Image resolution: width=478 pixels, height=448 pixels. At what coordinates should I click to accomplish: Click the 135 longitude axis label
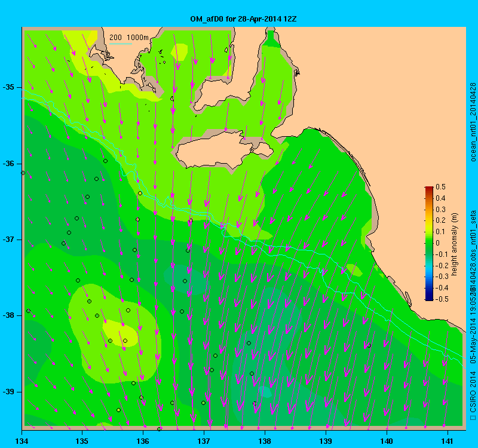tap(82, 441)
